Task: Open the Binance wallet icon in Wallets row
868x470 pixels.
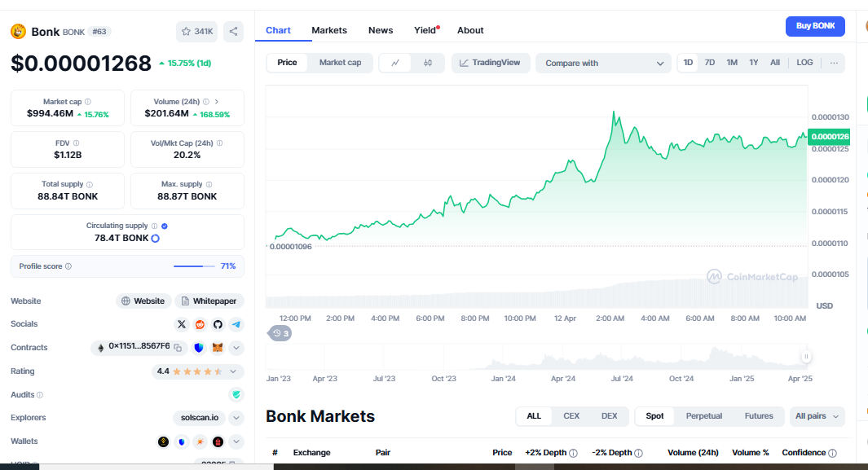Action: point(163,441)
